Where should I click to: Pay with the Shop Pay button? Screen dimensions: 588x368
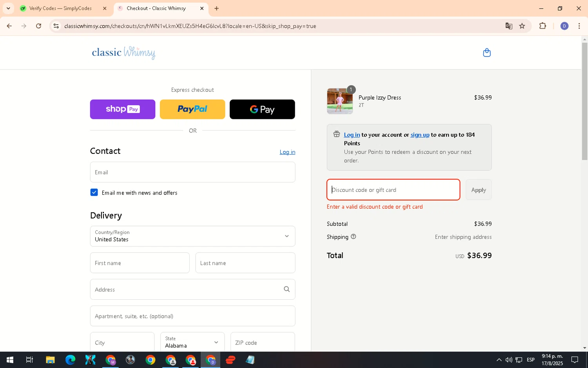(123, 109)
